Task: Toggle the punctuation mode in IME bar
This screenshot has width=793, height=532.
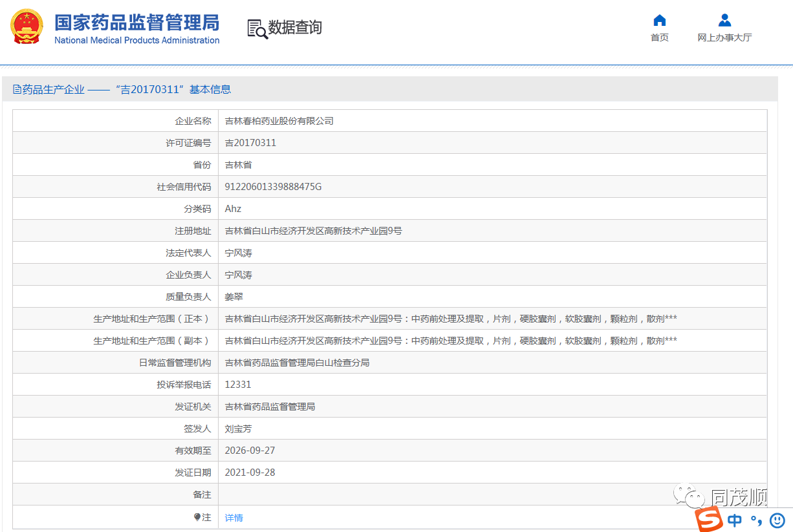Action: point(756,520)
